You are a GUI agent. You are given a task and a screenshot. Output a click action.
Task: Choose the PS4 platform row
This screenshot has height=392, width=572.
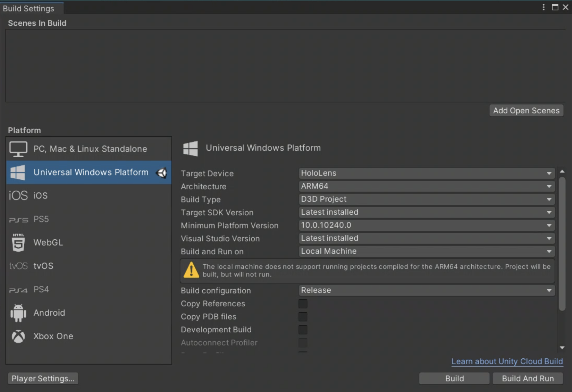89,289
